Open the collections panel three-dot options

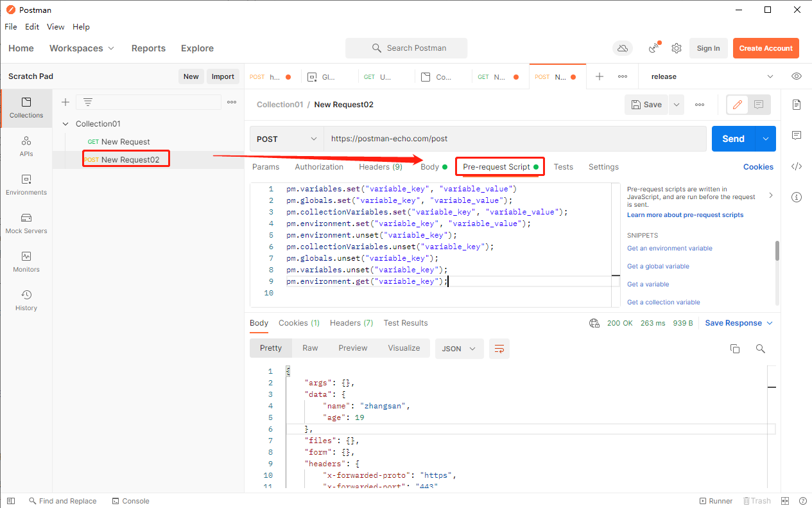pos(232,102)
